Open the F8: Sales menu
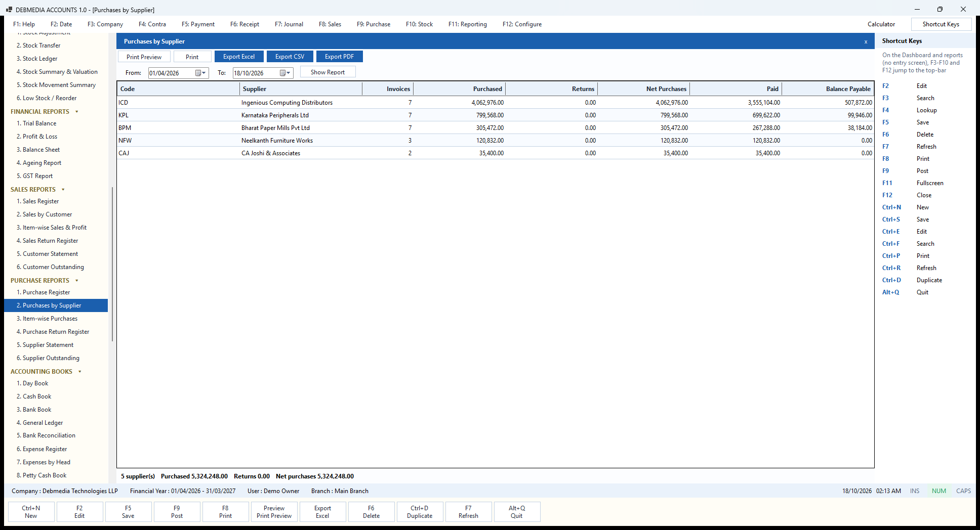The height and width of the screenshot is (530, 980). pos(330,24)
